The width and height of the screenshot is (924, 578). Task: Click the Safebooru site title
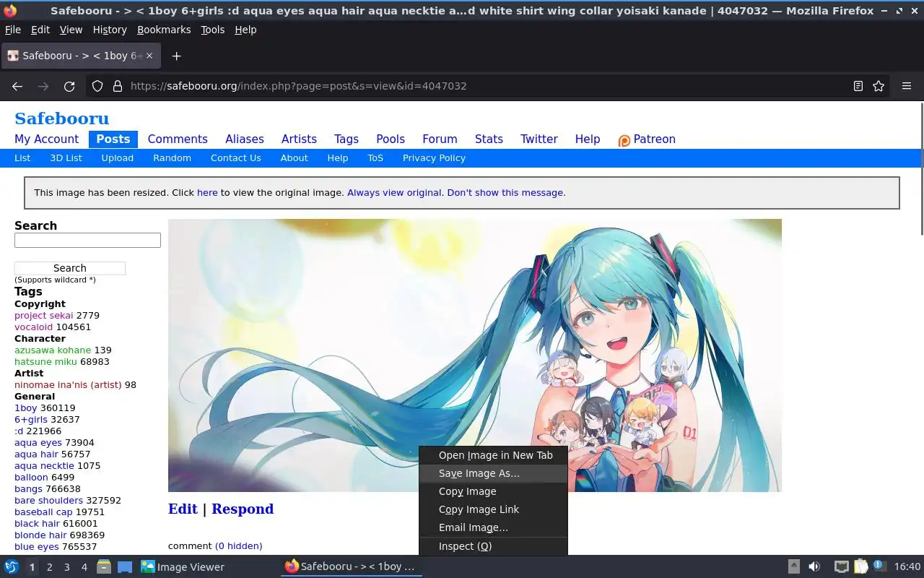coord(62,118)
